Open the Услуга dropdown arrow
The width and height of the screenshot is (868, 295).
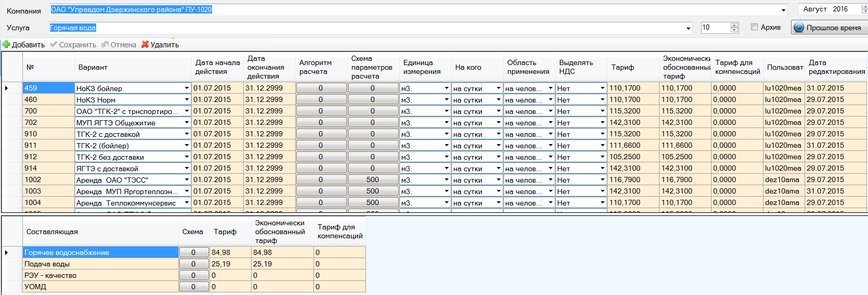point(688,28)
